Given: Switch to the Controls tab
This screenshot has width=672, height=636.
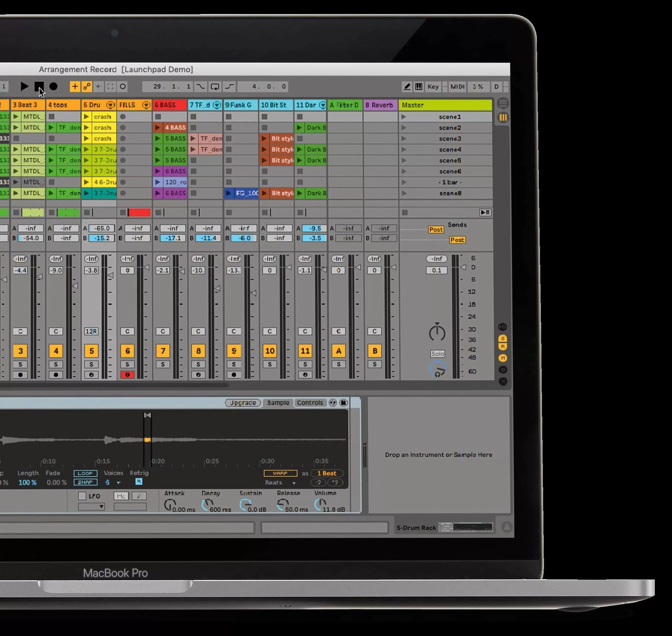Looking at the screenshot, I should click(310, 403).
